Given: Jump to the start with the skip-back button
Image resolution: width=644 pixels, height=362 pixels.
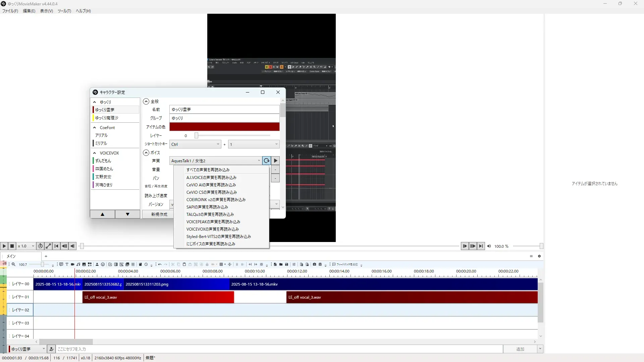Looking at the screenshot, I should click(56, 246).
